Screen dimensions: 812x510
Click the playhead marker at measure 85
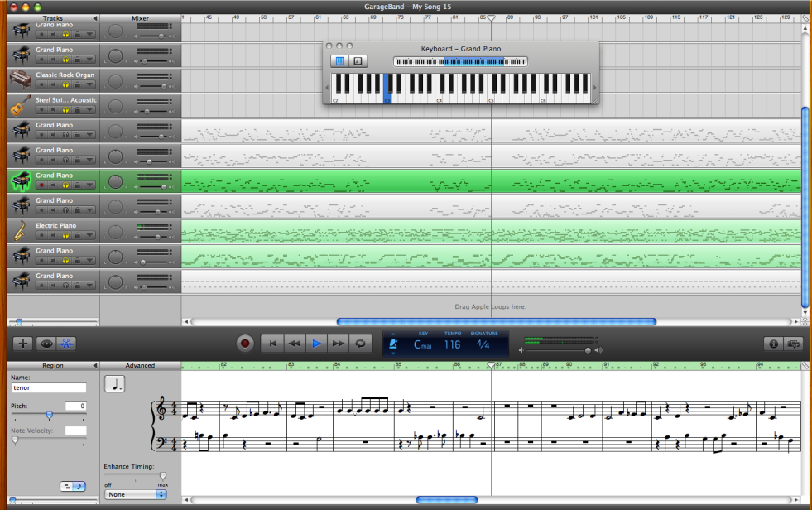[x=491, y=17]
